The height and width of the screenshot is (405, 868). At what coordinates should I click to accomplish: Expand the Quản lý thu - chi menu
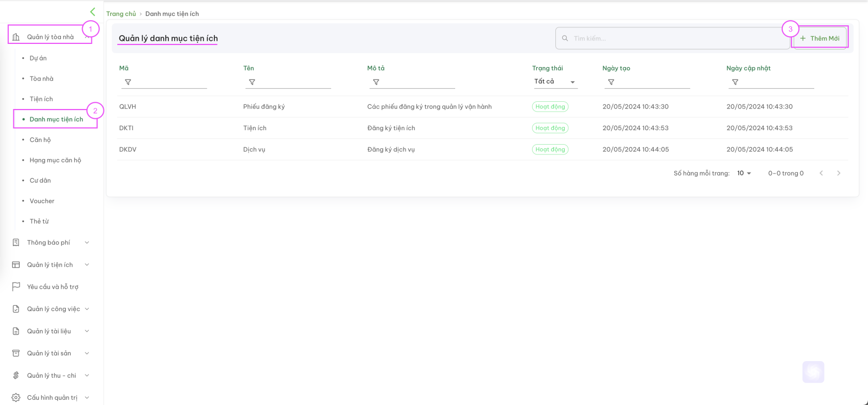[87, 376]
